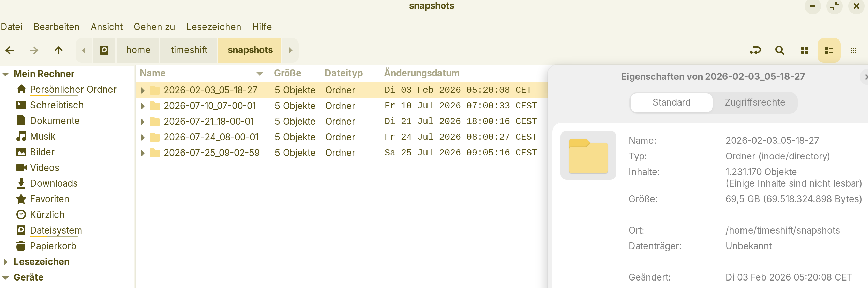This screenshot has height=288, width=868.
Task: Click the Videos camera icon
Action: [x=21, y=167]
